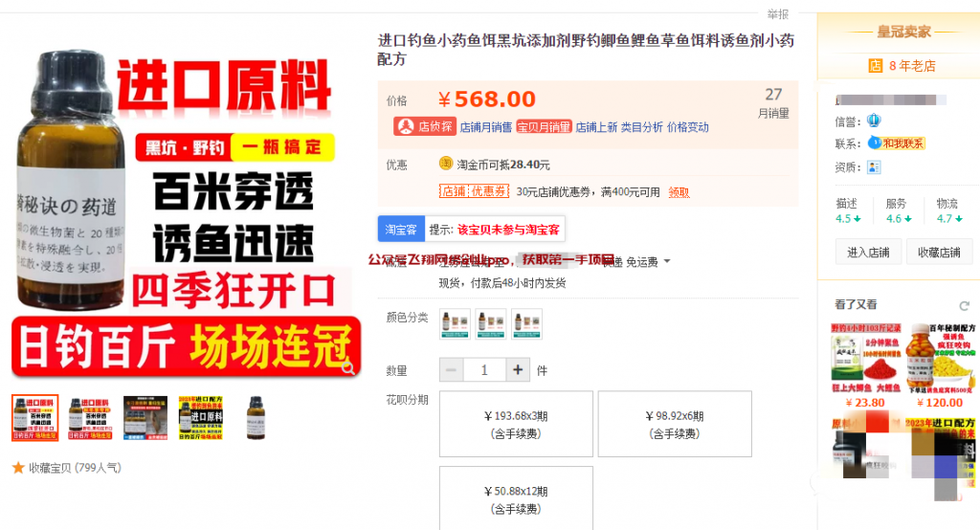Click the 进入店铺 button
Viewport: 980px width, 530px height.
(868, 252)
